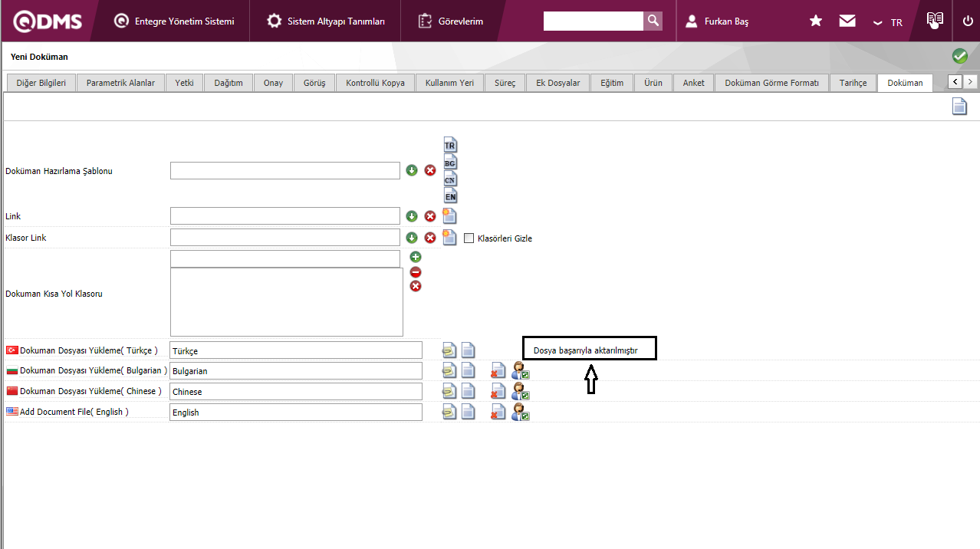
Task: Click view document icon in Bulgarian row
Action: click(468, 371)
